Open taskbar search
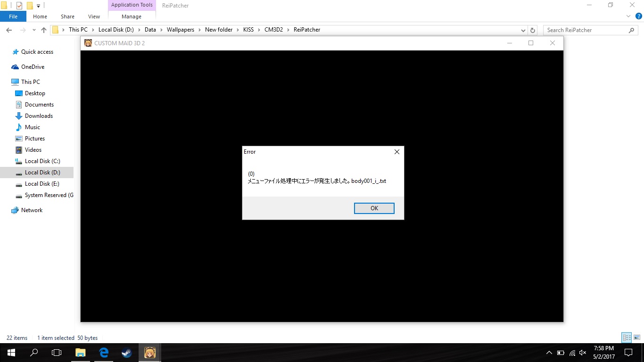Viewport: 644px width, 362px height. (x=34, y=353)
